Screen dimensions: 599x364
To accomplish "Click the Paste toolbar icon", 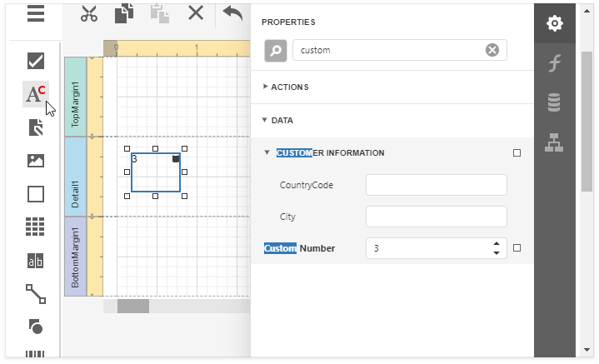I will tap(160, 14).
